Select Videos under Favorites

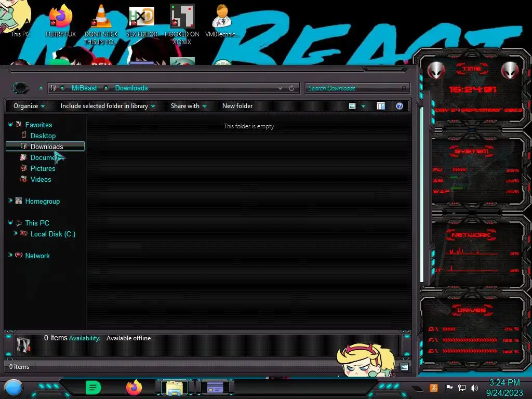(x=41, y=179)
